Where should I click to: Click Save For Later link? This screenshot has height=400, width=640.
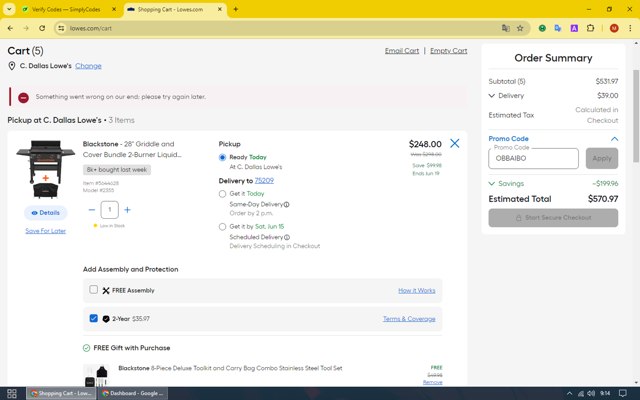pos(45,231)
